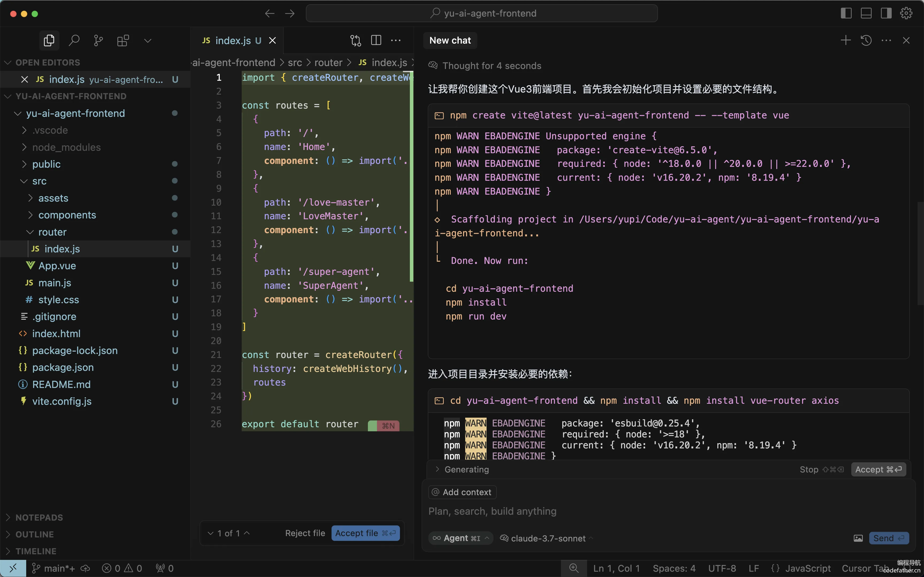Toggle AI pane layout icon

[886, 13]
